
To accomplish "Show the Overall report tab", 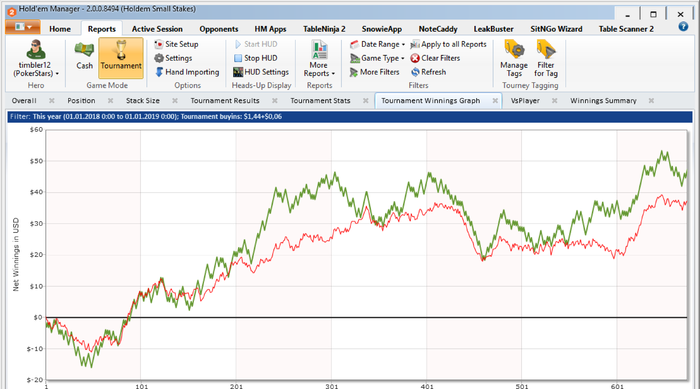I will click(24, 101).
